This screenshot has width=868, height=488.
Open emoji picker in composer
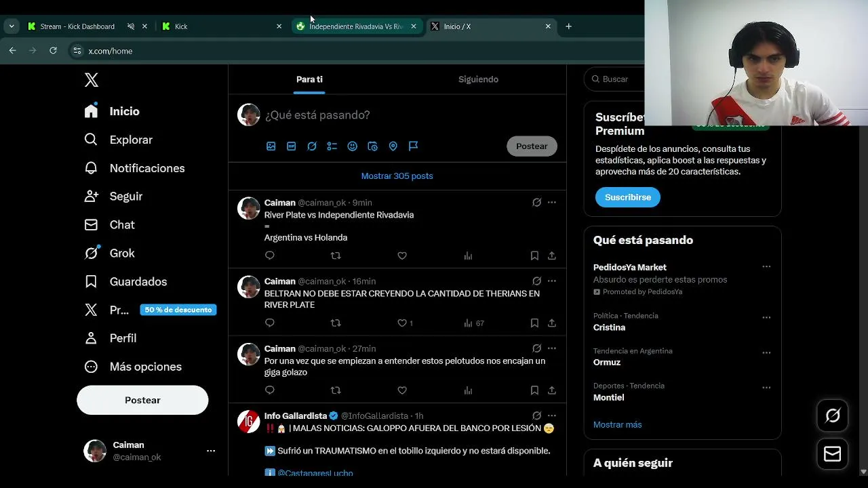(353, 146)
